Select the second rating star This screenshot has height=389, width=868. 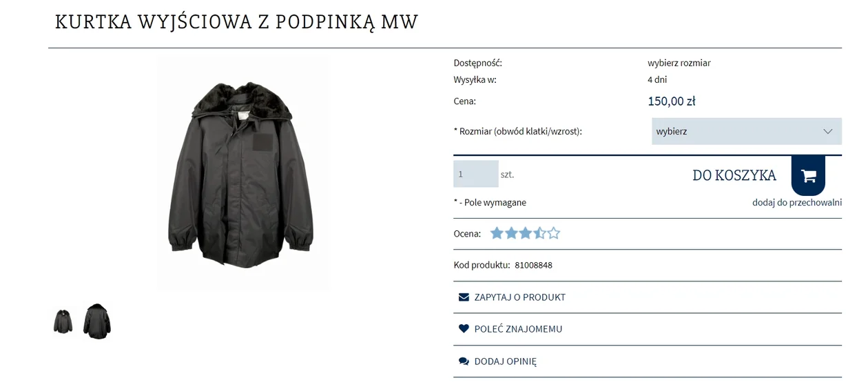(511, 233)
